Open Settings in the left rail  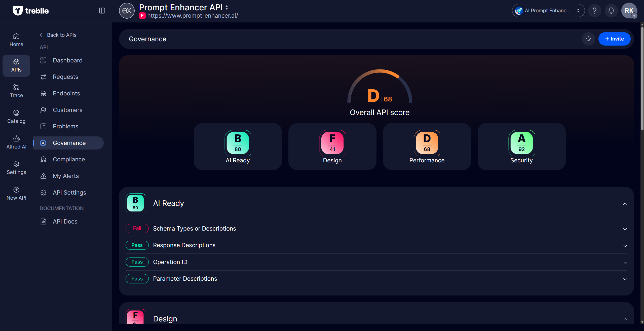point(16,168)
